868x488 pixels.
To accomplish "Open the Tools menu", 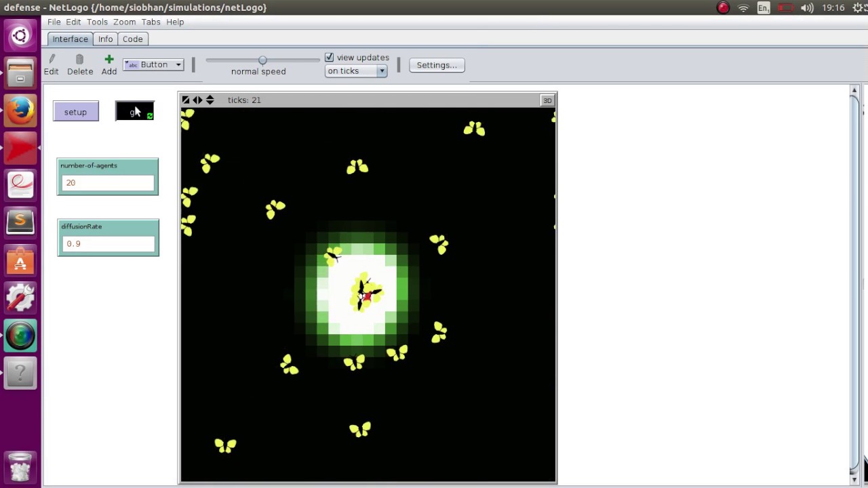I will coord(97,22).
